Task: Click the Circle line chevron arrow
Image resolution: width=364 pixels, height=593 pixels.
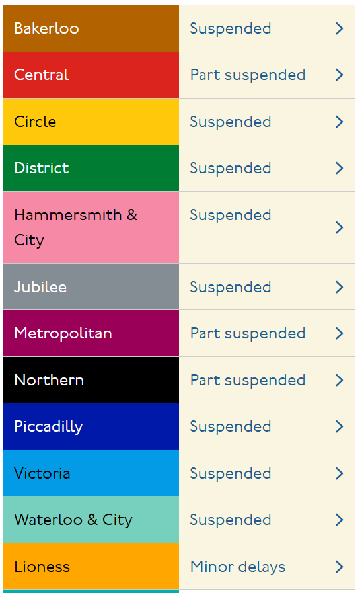Action: 339,122
